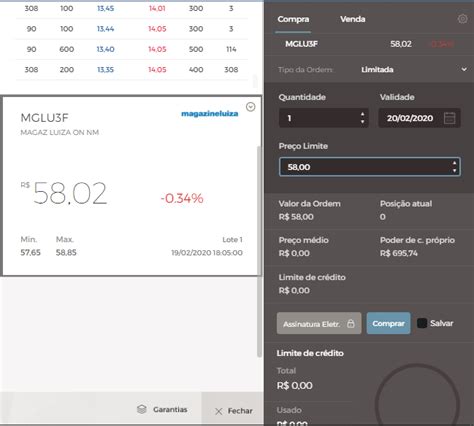Increase Preço Limite with up arrow
The width and height of the screenshot is (474, 426).
coord(454,163)
